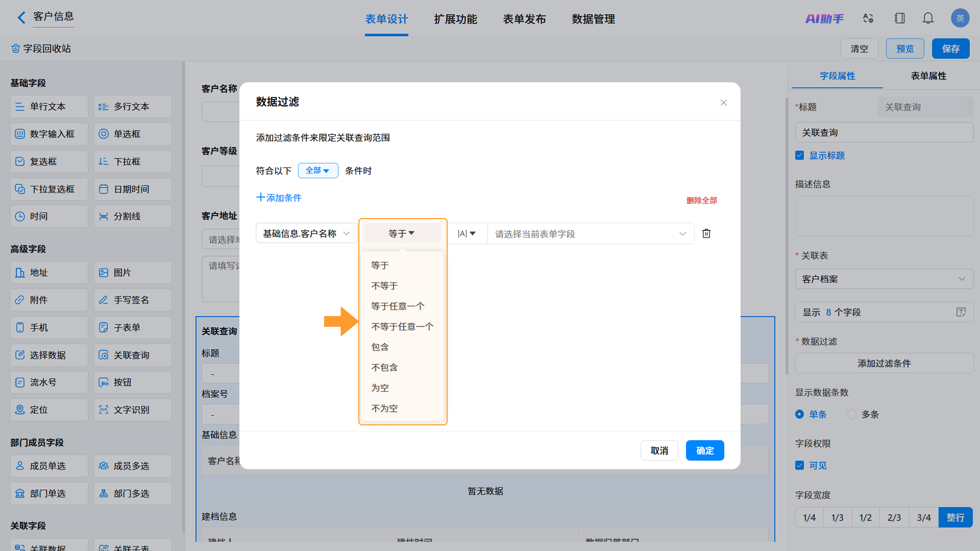Select the 单条 radio option
The width and height of the screenshot is (980, 551).
coord(799,414)
